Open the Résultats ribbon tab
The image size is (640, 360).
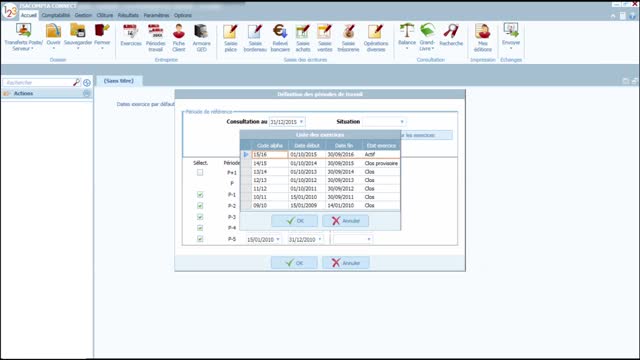(128, 16)
